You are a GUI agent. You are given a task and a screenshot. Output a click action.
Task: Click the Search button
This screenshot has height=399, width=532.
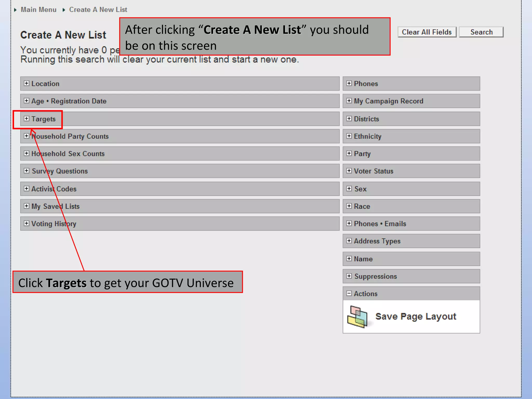click(481, 32)
